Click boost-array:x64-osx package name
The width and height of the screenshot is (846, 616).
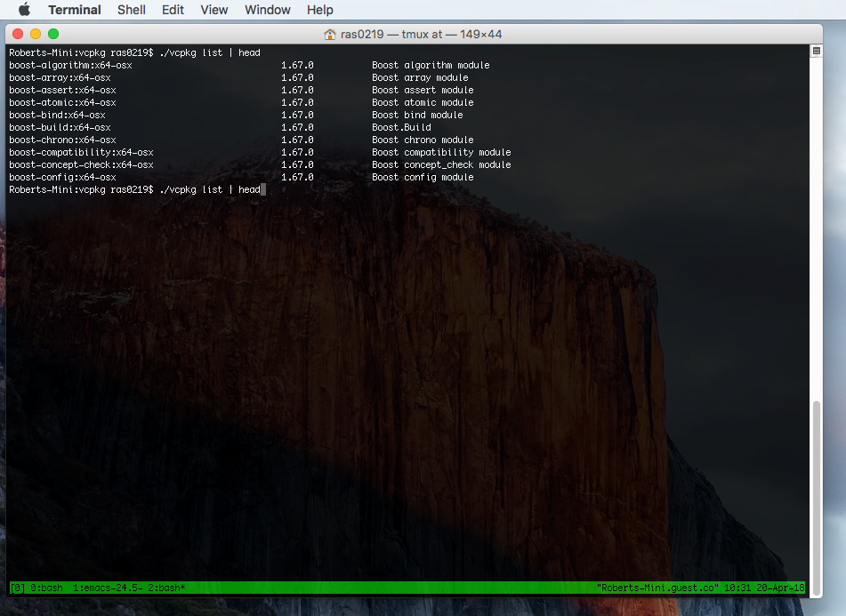coord(60,77)
